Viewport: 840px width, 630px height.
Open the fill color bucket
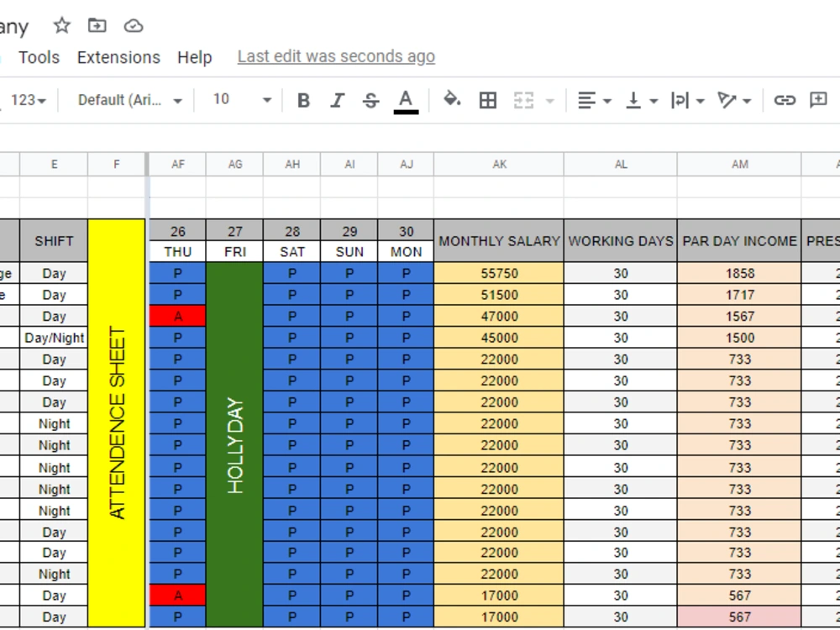click(452, 100)
